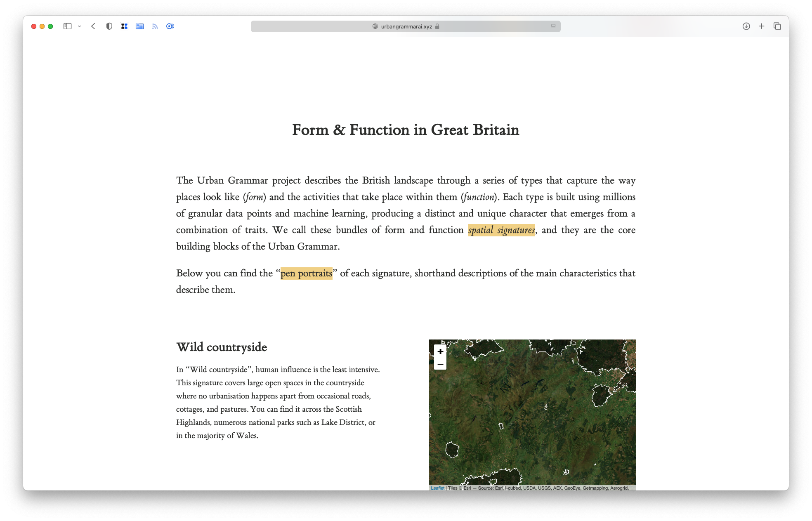Image resolution: width=812 pixels, height=521 pixels.
Task: Open the Leaflet attribution link
Action: (x=437, y=488)
